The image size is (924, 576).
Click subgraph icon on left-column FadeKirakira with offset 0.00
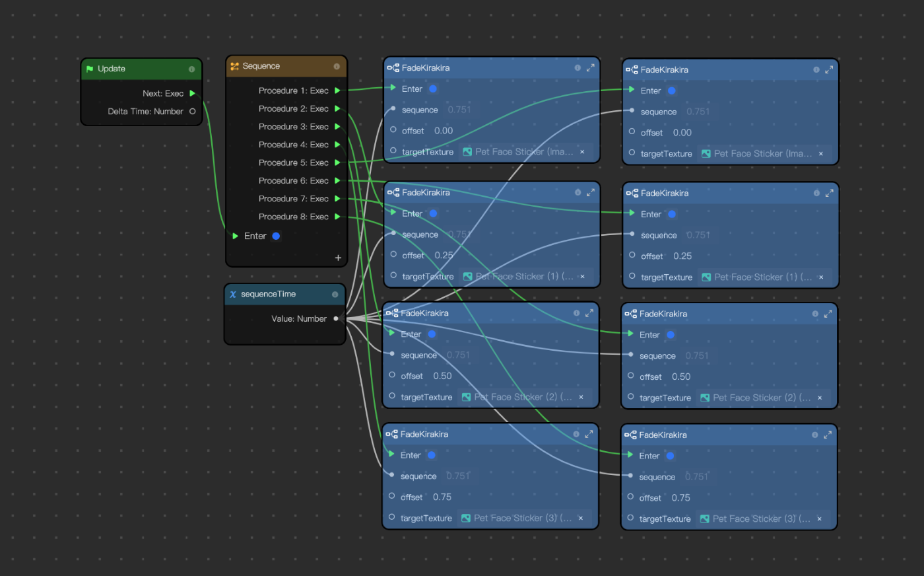coord(393,68)
